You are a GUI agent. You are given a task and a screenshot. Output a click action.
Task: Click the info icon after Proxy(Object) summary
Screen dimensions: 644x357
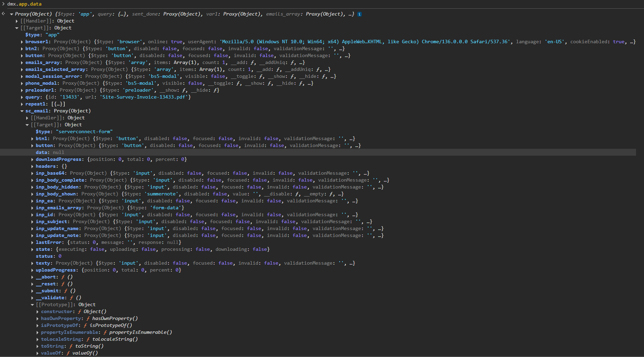click(360, 14)
